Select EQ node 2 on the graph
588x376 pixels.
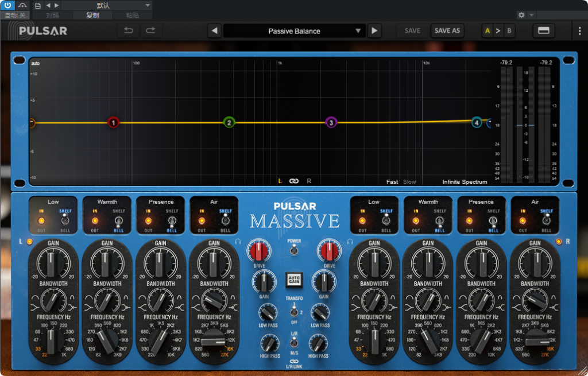[229, 122]
